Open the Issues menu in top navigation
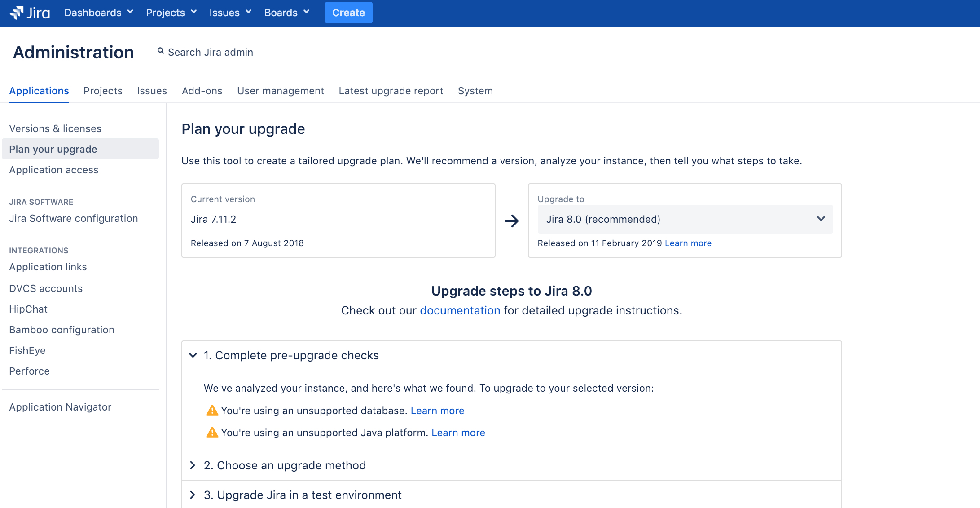 [x=230, y=13]
